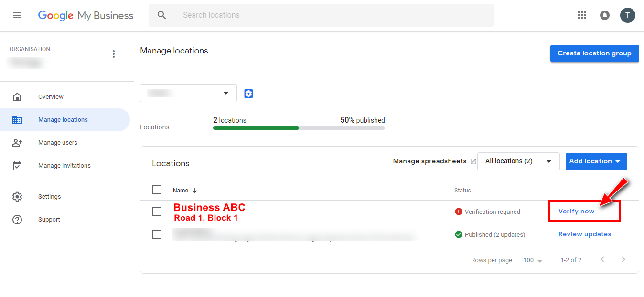Click the blue settings gear beside group dropdown
The height and width of the screenshot is (297, 644).
click(248, 94)
